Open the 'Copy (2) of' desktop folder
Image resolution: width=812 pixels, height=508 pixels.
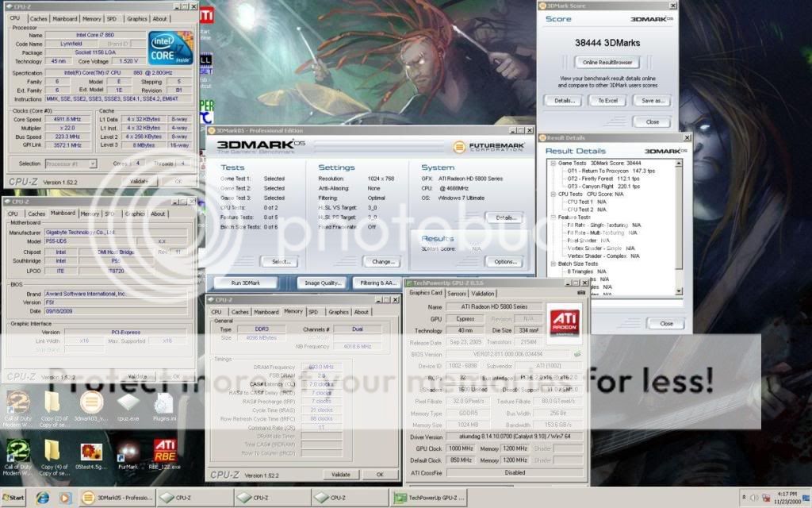coord(54,409)
